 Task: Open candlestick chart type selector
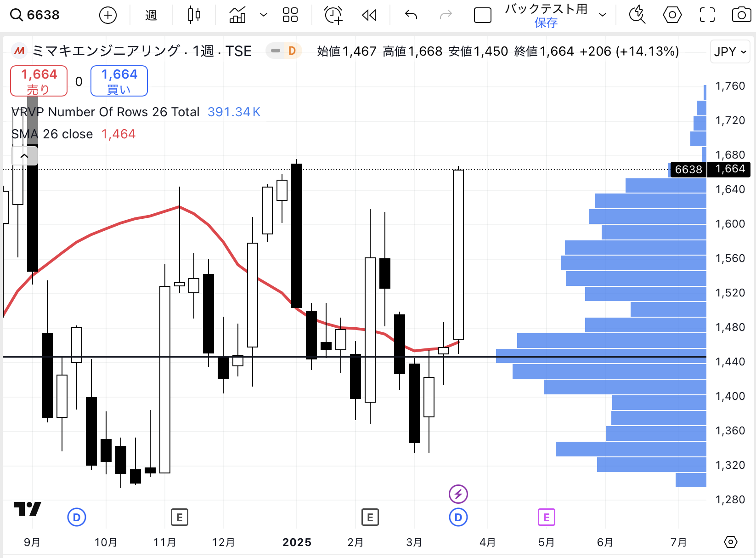[x=194, y=15]
